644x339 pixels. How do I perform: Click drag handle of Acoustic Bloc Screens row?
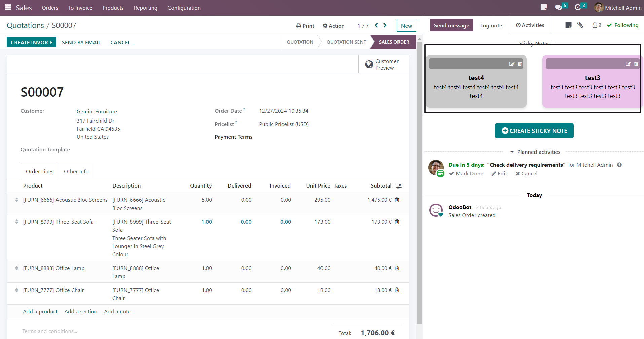pyautogui.click(x=17, y=200)
